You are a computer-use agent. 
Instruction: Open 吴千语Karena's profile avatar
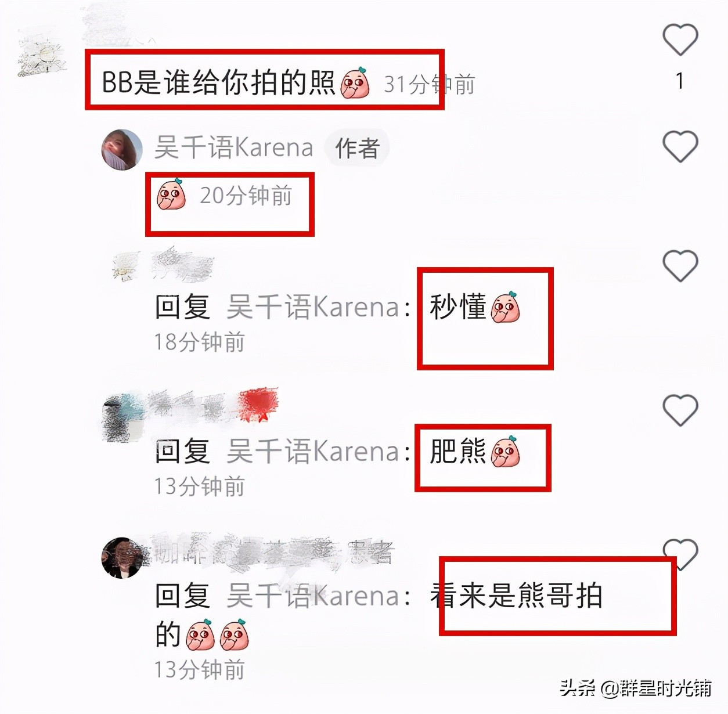122,150
